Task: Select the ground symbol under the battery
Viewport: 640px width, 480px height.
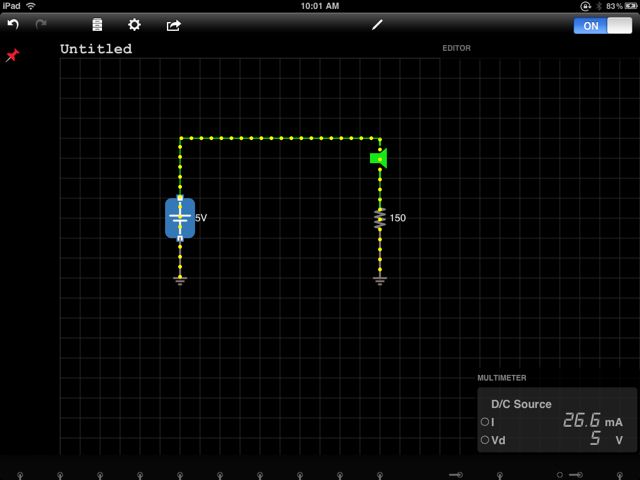Action: 180,280
